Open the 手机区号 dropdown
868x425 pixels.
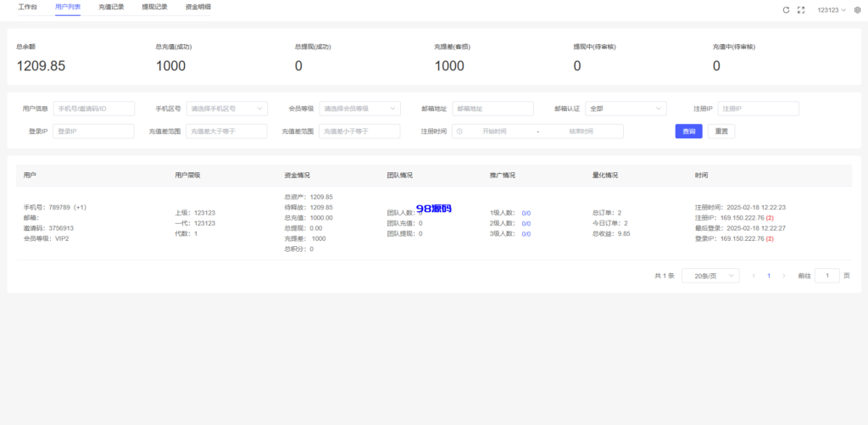pos(227,109)
